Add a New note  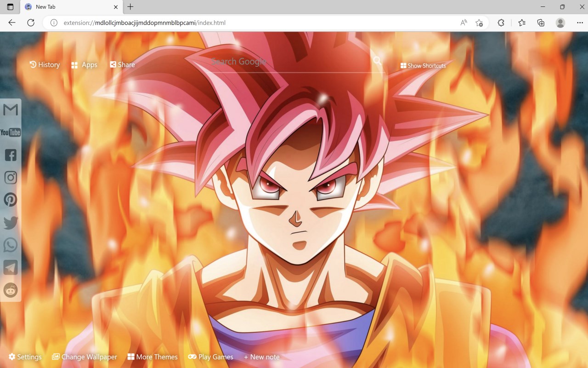[x=262, y=357]
